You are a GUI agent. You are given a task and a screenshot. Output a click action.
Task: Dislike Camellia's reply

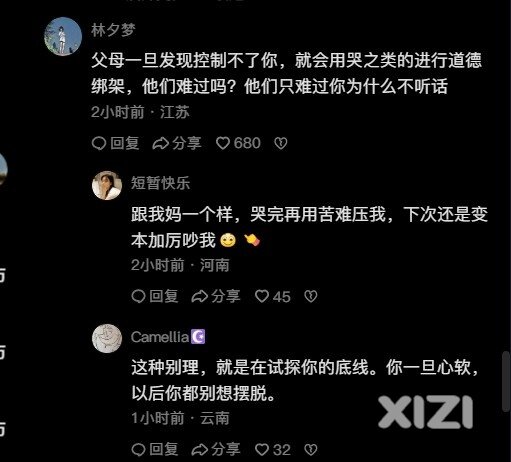311,449
